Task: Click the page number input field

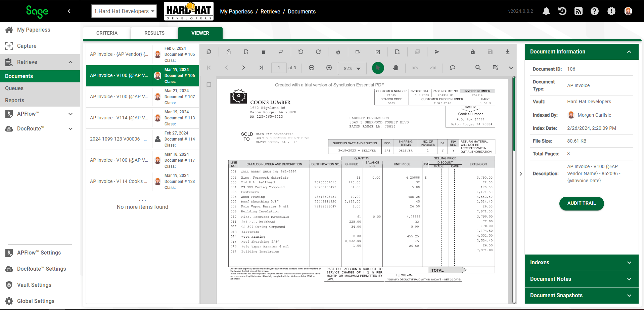Action: point(279,68)
